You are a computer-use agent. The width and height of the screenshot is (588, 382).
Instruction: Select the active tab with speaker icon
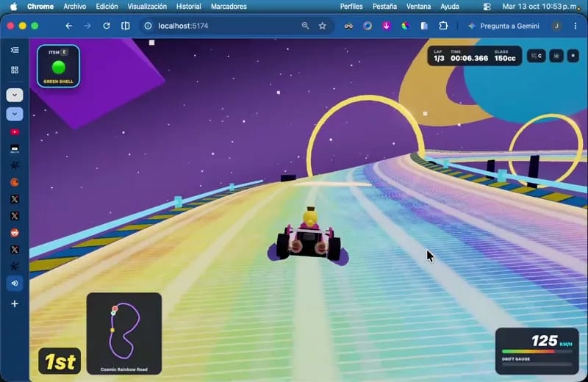(x=15, y=284)
